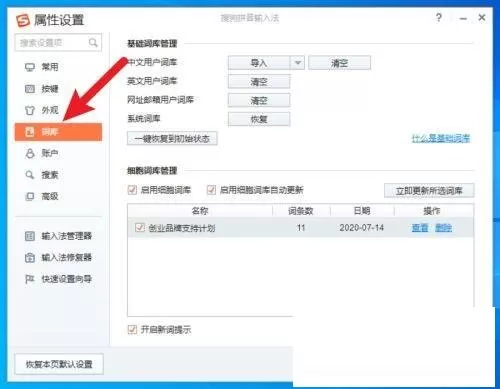
Task: Click the 恢复本页默认设置 button
Action: [x=59, y=364]
